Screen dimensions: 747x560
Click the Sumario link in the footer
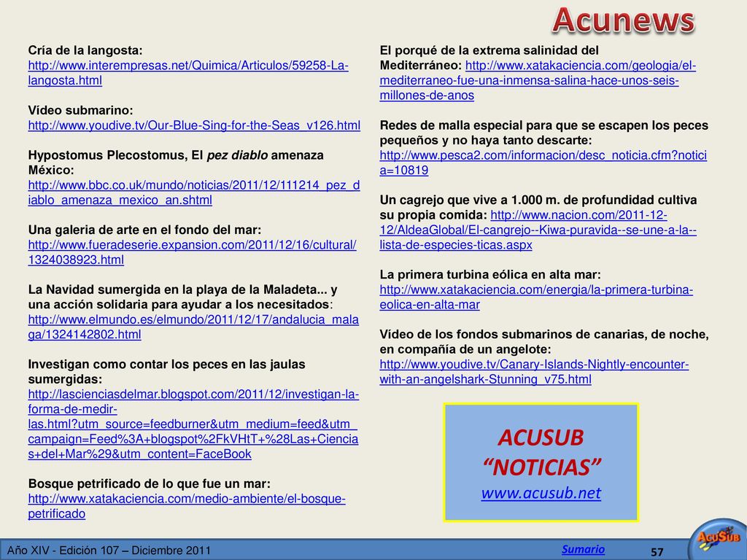[583, 549]
